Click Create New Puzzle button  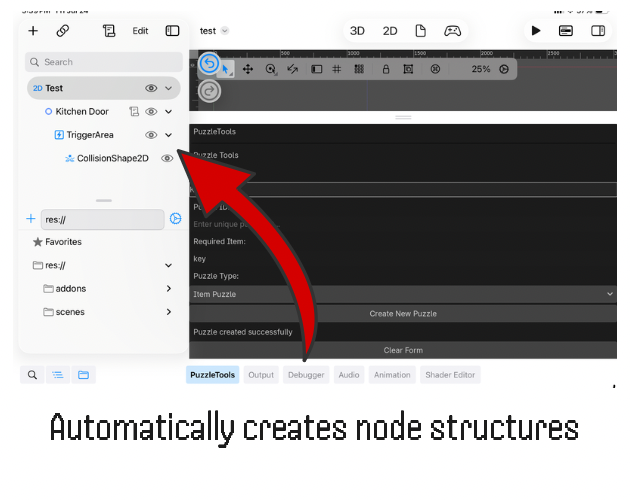(x=403, y=314)
